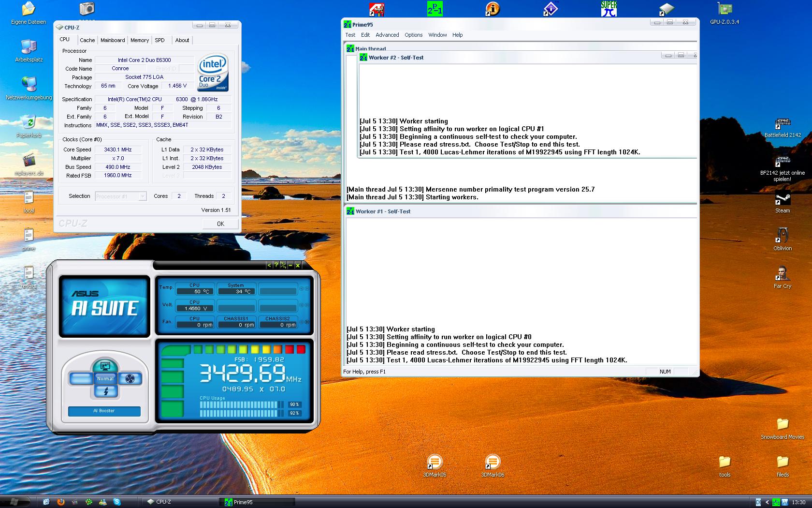Screen dimensions: 812x508
Task: Select the mplayer.de desktop icon
Action: [29, 164]
